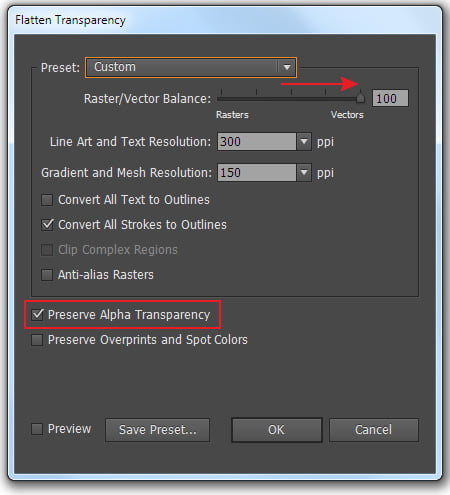This screenshot has height=495, width=450.
Task: Click the Cancel button
Action: pos(374,430)
